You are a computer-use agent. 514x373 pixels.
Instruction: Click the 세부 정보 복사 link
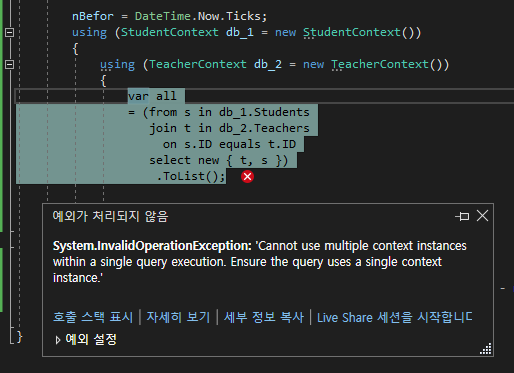point(264,317)
